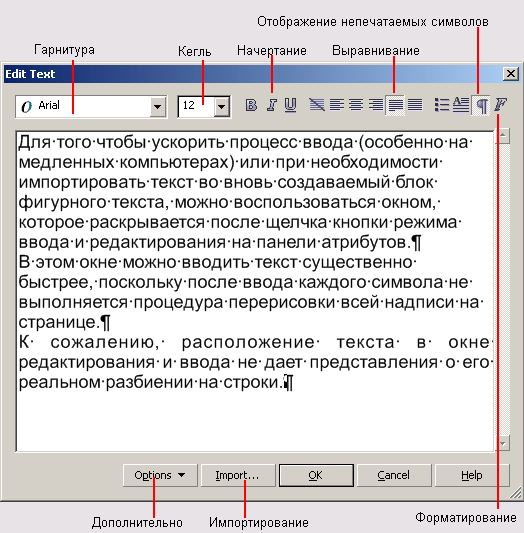Apply force justify alignment
The image size is (524, 533).
click(x=415, y=105)
